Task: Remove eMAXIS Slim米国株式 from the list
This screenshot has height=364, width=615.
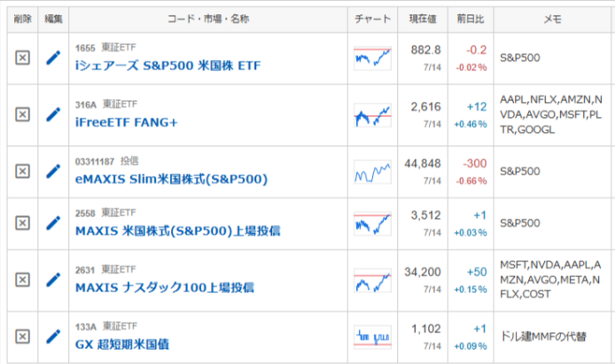Action: (x=22, y=171)
